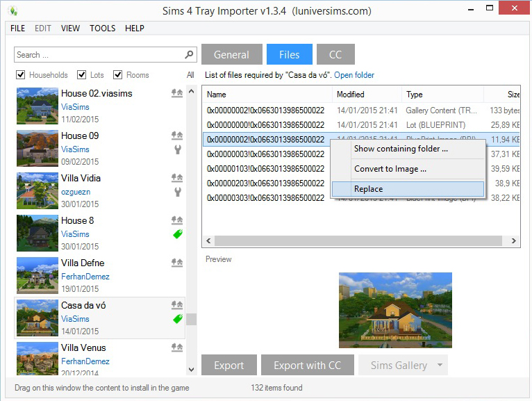Viewport: 532px width, 401px height.
Task: Switch to the General tab
Action: [232, 54]
